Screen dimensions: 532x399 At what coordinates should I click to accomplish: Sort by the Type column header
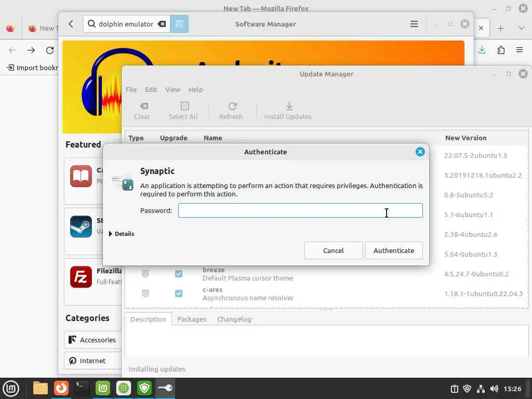coord(136,138)
